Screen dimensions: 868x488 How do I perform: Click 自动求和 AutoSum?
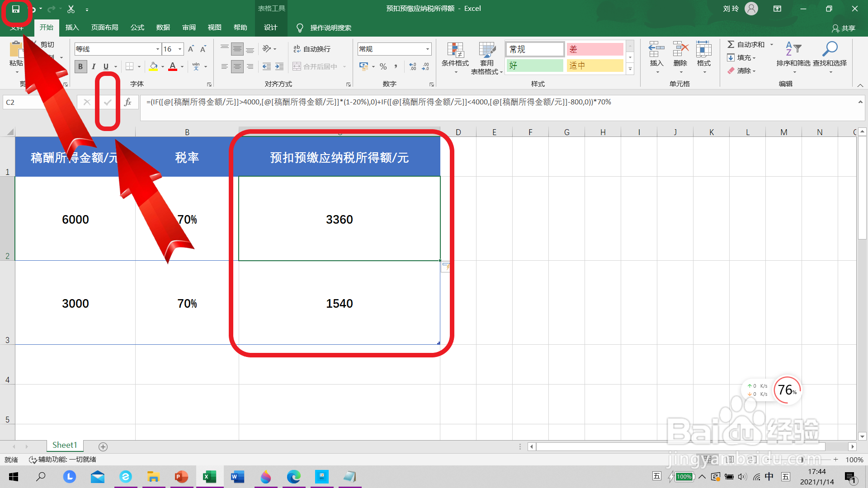746,44
